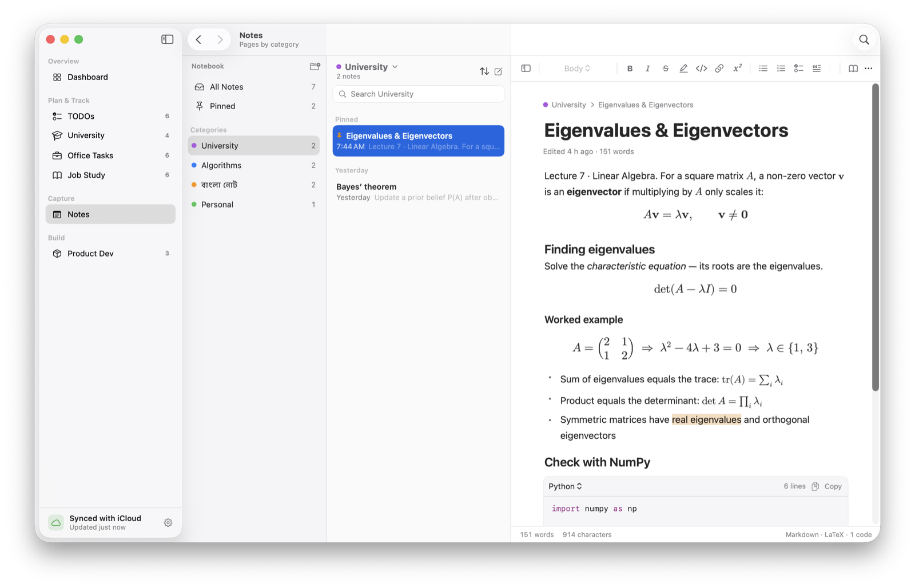The width and height of the screenshot is (915, 588).
Task: Open Office Tasks in the sidebar
Action: coord(110,155)
